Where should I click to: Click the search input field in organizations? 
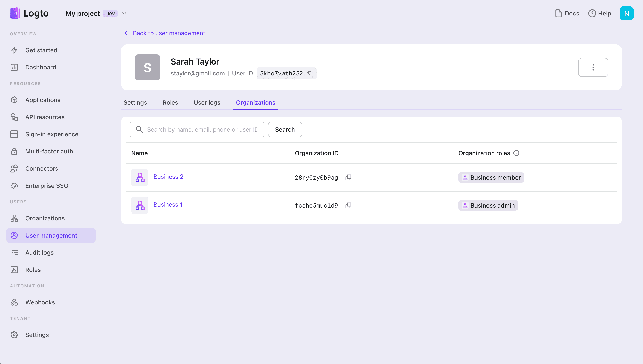tap(197, 129)
